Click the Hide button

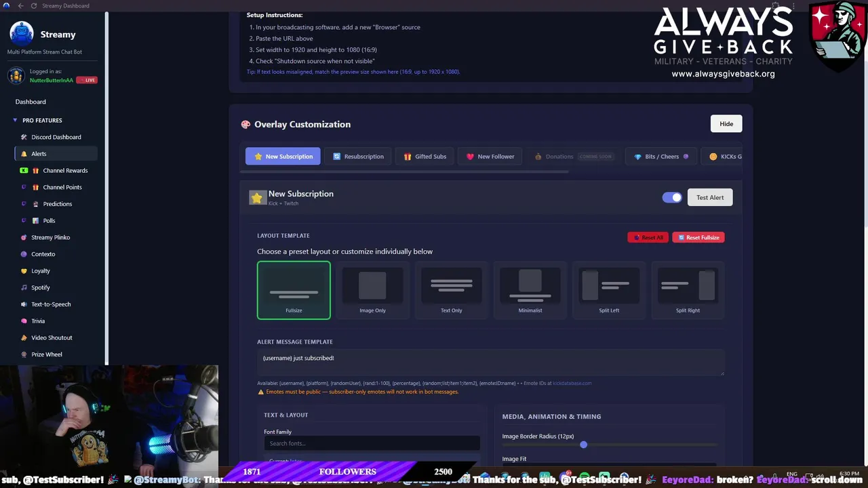[x=726, y=124]
